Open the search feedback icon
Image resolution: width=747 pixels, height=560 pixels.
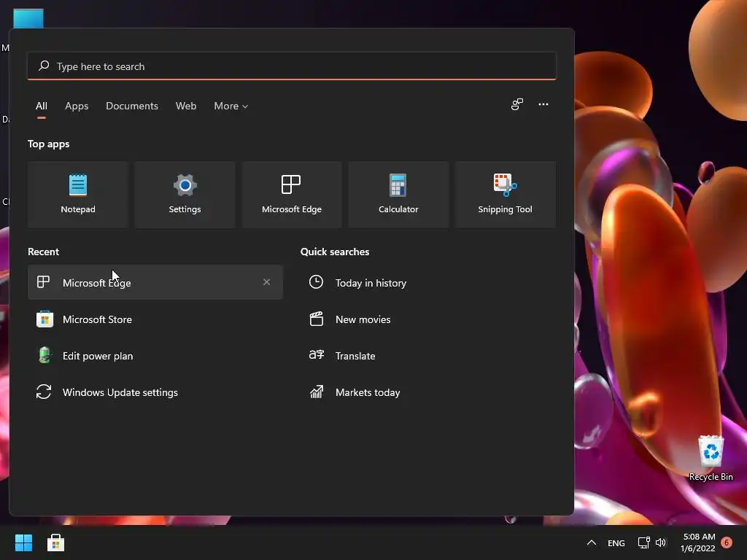coord(517,104)
